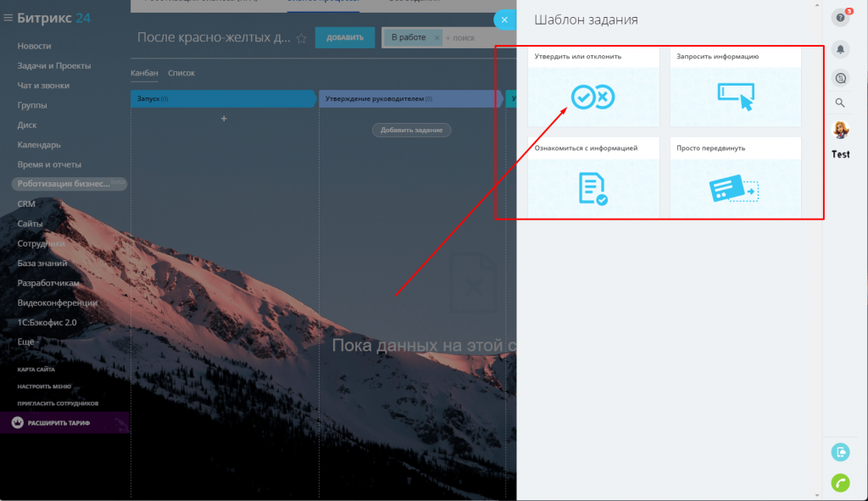Select the 'Утвердить или отклонить' template icon
The height and width of the screenshot is (501, 868).
pos(592,97)
